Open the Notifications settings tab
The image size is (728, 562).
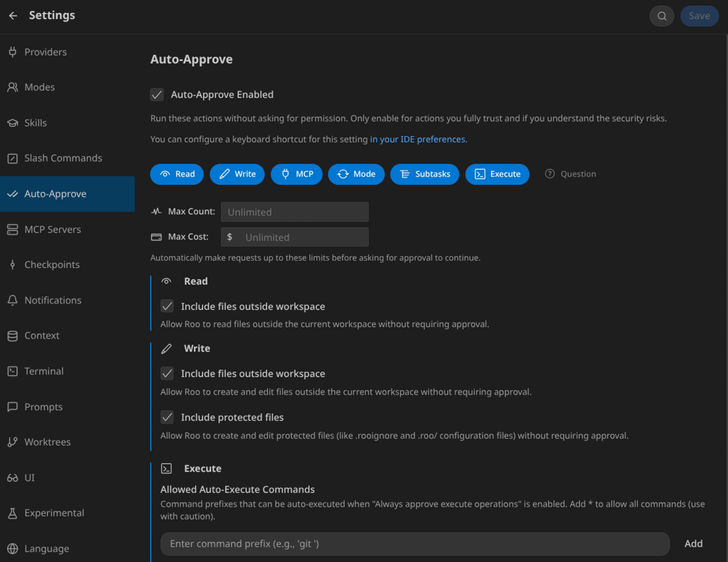pos(67,300)
